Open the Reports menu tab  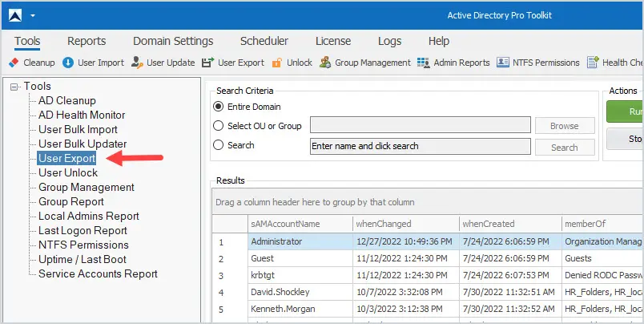pyautogui.click(x=87, y=41)
